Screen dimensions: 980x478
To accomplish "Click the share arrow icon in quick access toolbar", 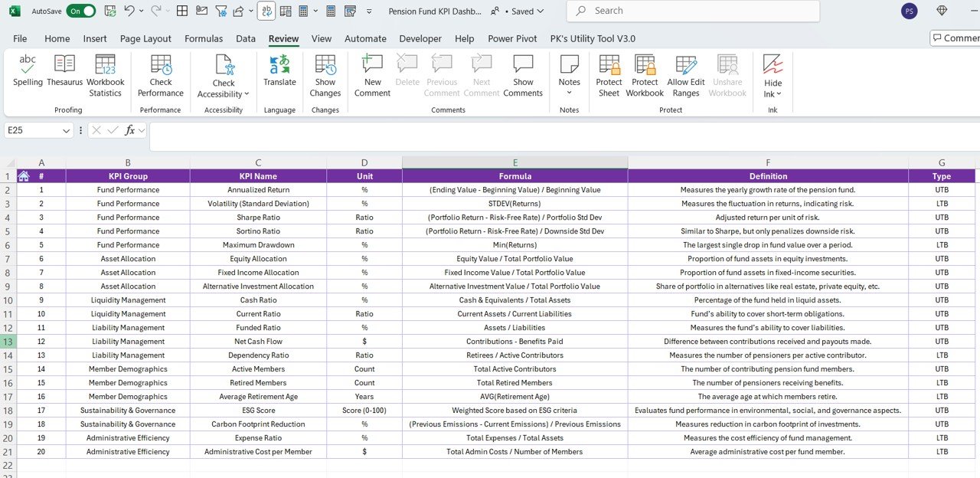I will 238,11.
